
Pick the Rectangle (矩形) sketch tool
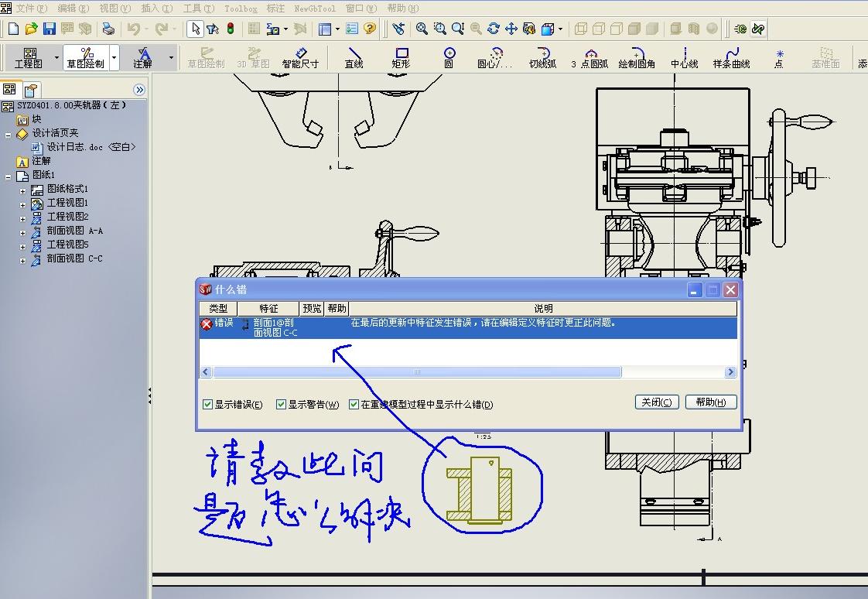coord(401,58)
